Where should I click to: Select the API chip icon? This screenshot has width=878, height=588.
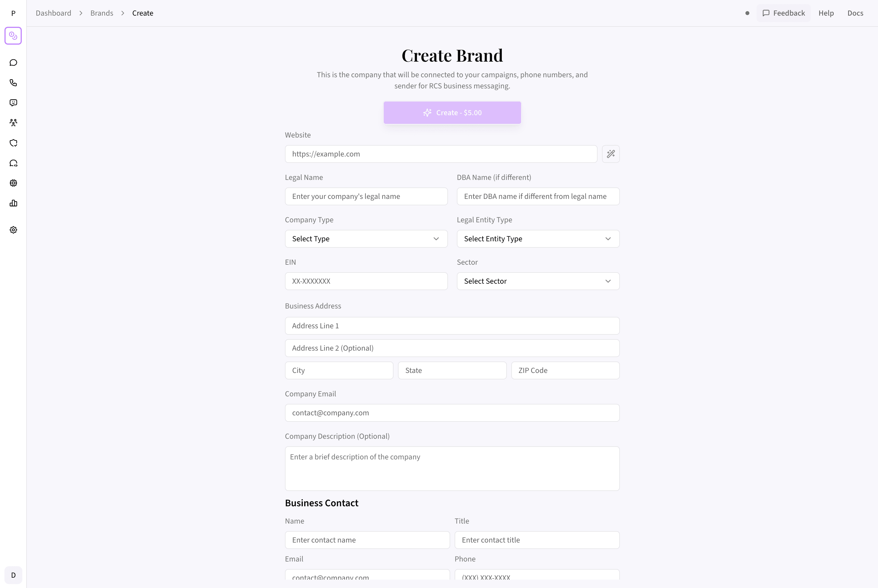pos(13,183)
